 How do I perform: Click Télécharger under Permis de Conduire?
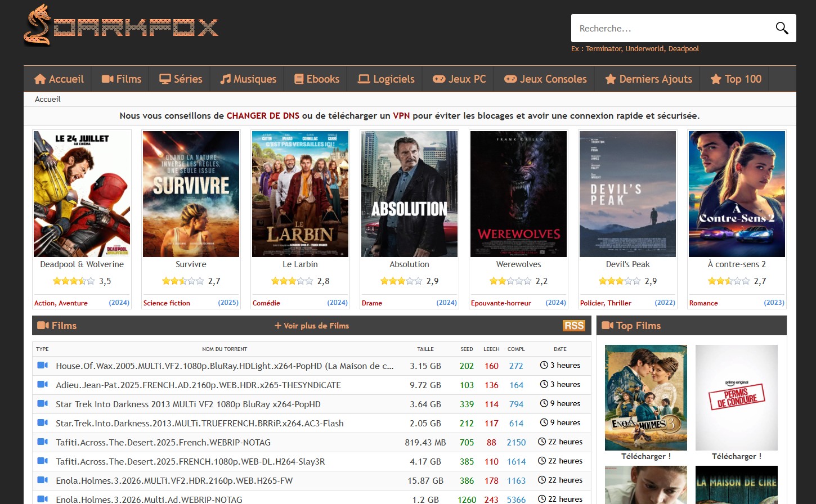(x=737, y=456)
